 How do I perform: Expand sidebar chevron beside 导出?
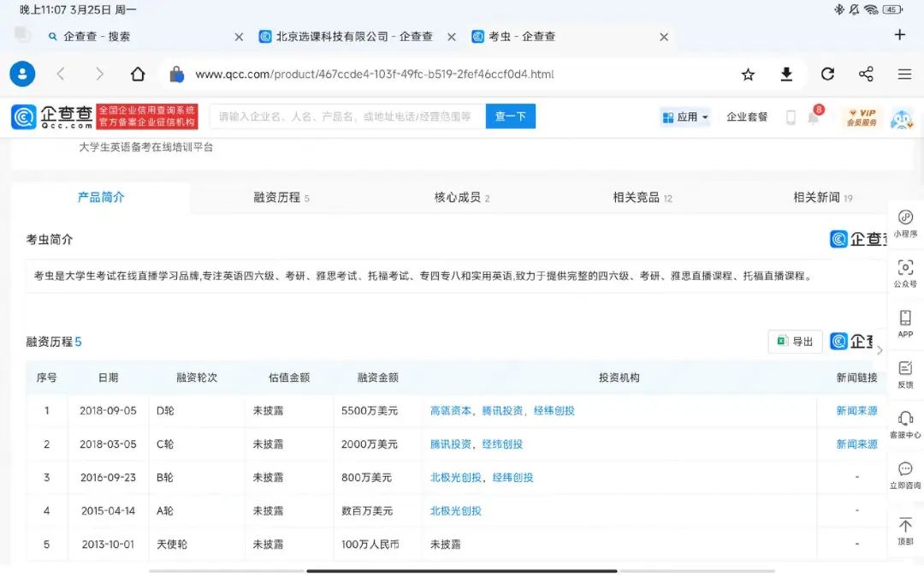pos(880,349)
